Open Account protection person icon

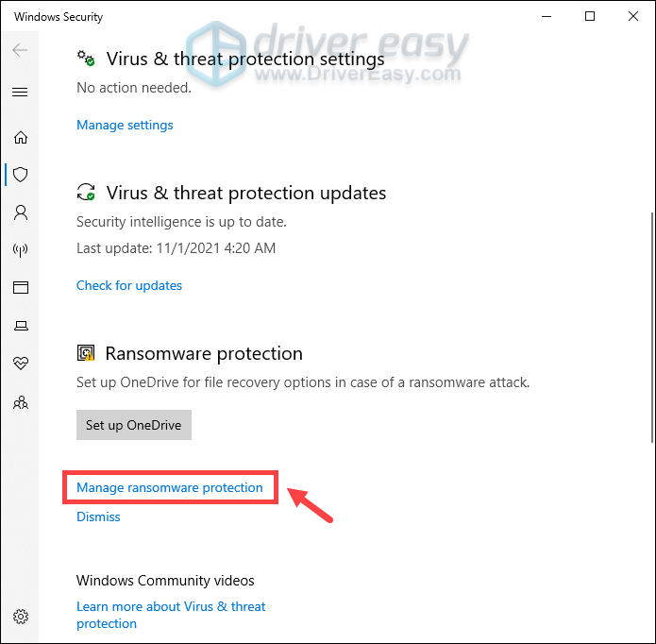(x=21, y=212)
